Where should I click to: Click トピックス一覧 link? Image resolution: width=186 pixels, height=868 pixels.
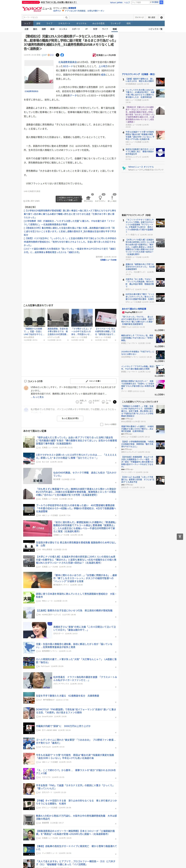click(155, 29)
